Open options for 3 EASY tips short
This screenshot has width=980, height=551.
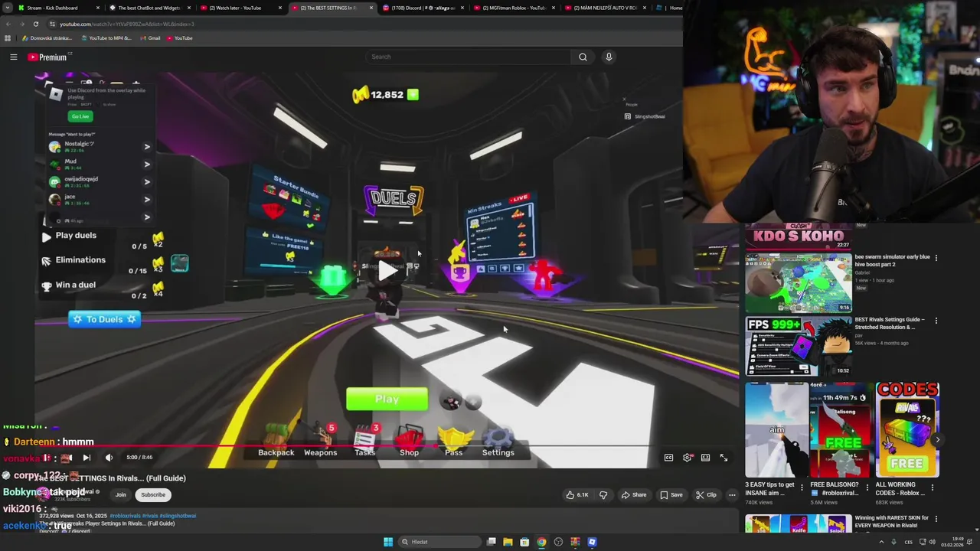pyautogui.click(x=802, y=487)
